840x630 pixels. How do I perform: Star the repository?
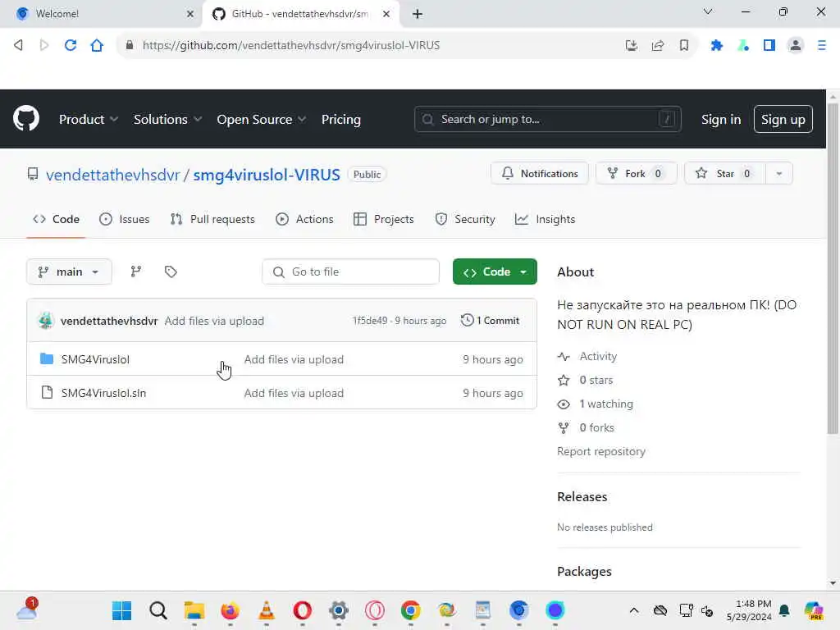(x=725, y=174)
